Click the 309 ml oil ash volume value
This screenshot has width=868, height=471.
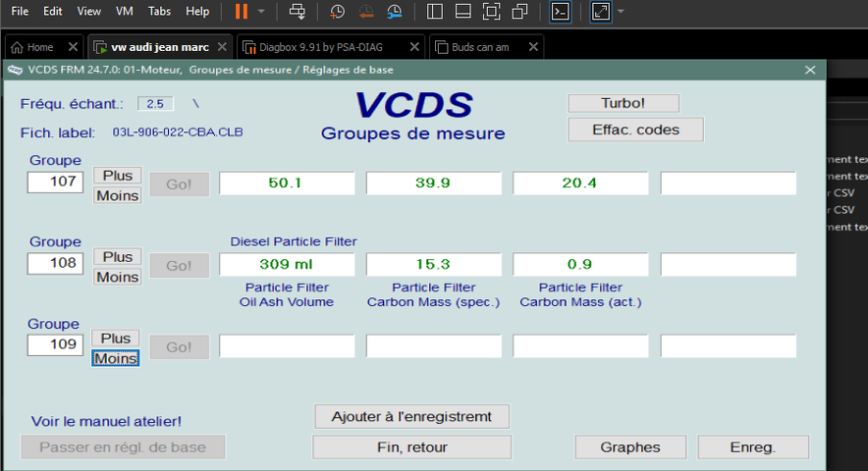pos(287,265)
